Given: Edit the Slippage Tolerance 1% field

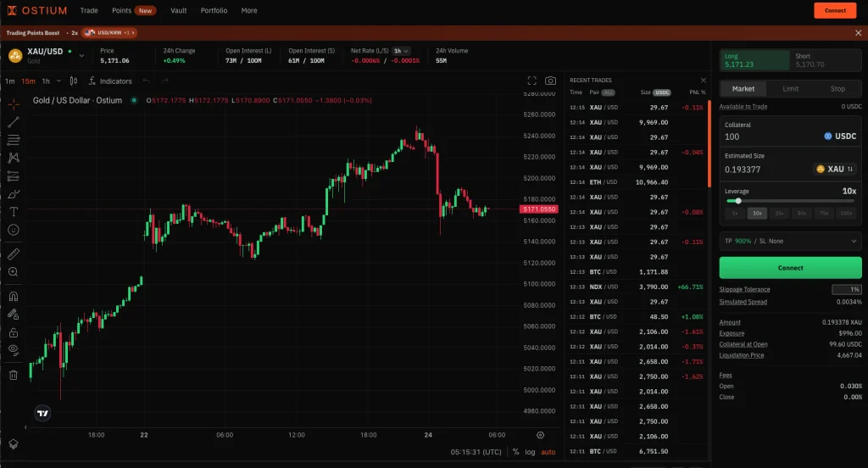Looking at the screenshot, I should [x=847, y=290].
